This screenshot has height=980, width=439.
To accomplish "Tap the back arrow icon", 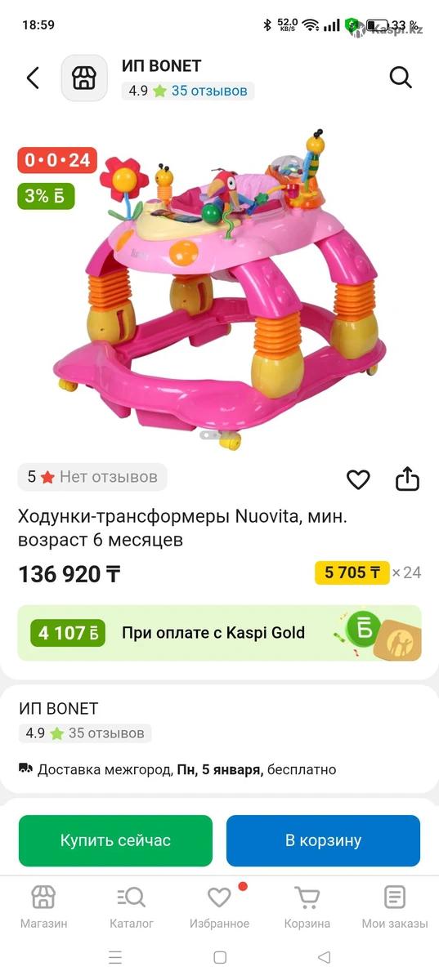I will [33, 78].
